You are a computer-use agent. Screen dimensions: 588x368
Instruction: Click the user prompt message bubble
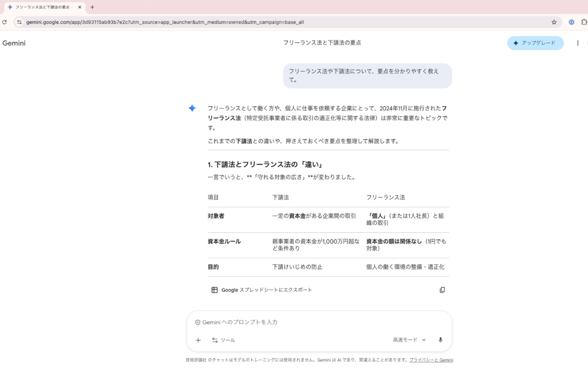367,76
